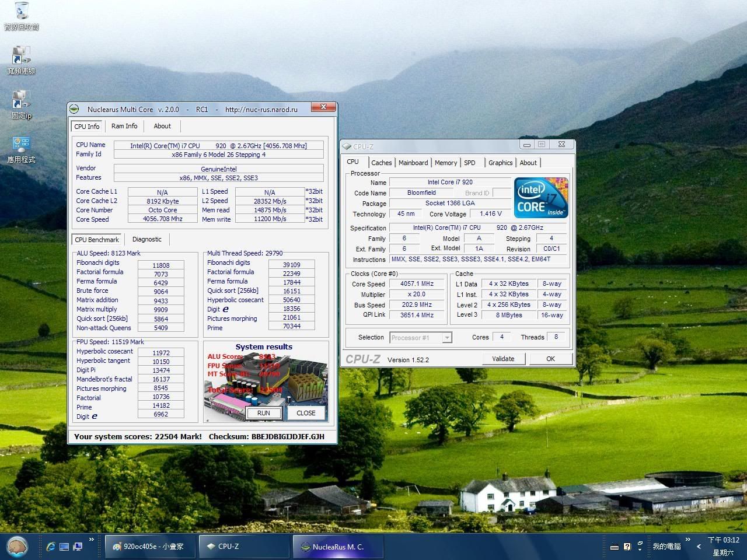Show hidden tray icons arrow

(x=699, y=547)
